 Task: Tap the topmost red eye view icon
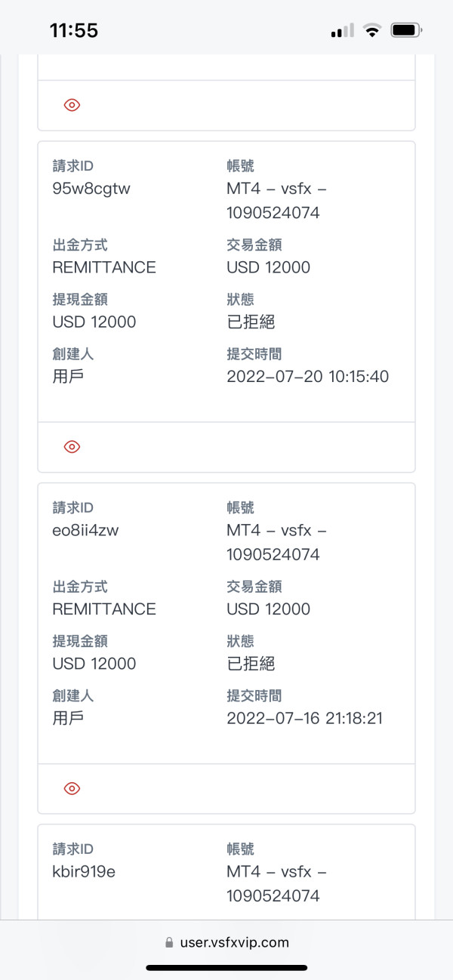tap(72, 105)
